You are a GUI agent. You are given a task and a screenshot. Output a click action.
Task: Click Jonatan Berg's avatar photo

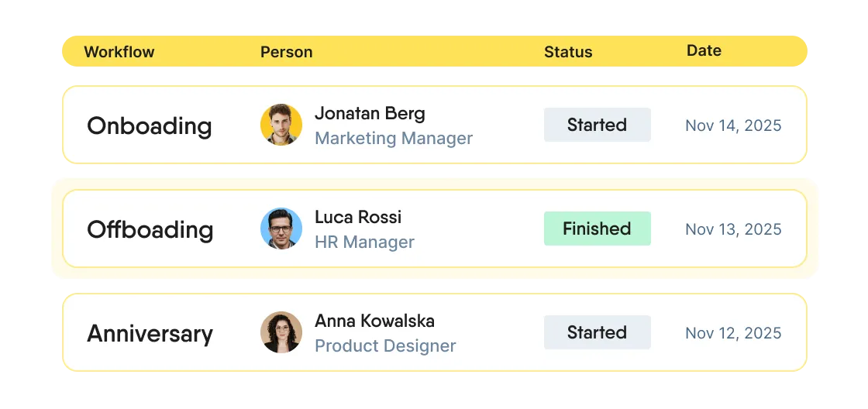(281, 125)
